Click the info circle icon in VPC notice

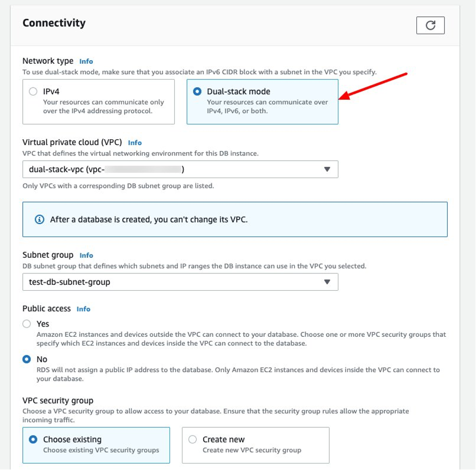pyautogui.click(x=40, y=219)
